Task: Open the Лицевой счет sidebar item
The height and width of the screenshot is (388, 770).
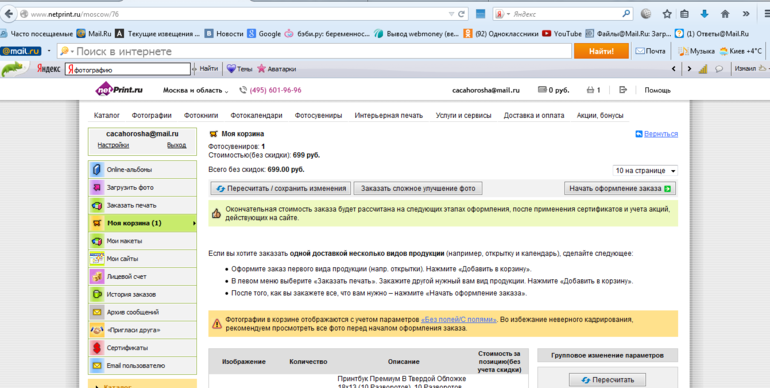Action: point(142,277)
